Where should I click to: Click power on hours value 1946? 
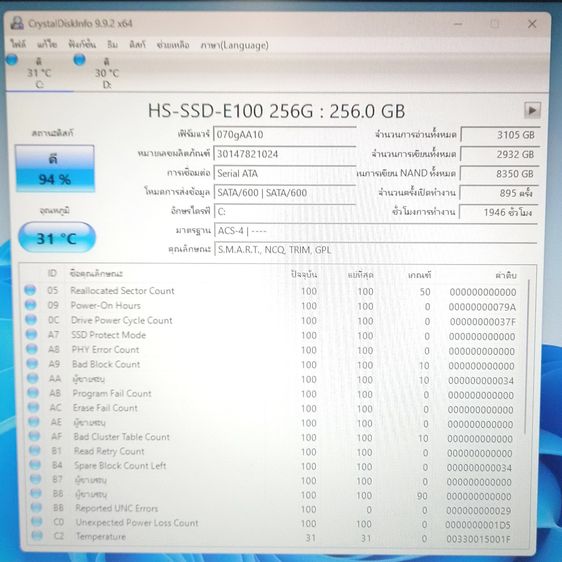[x=499, y=212]
